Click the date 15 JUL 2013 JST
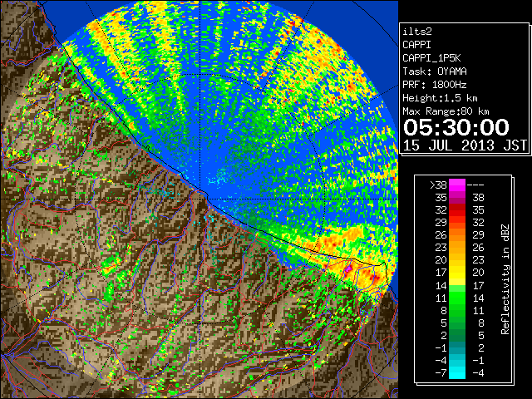 click(x=465, y=145)
